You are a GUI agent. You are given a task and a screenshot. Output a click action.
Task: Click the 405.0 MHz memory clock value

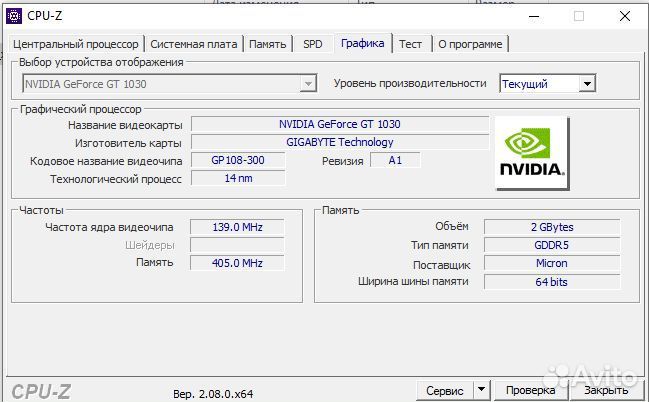tap(237, 263)
